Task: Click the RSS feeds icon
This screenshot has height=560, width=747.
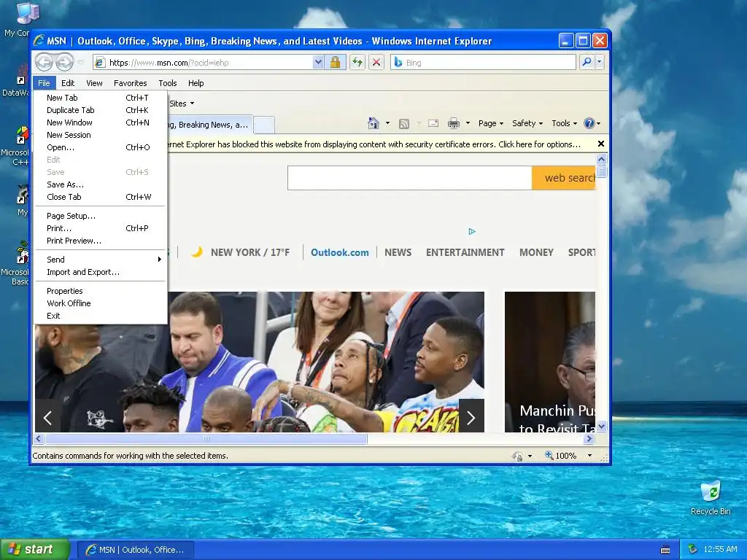Action: (x=404, y=124)
